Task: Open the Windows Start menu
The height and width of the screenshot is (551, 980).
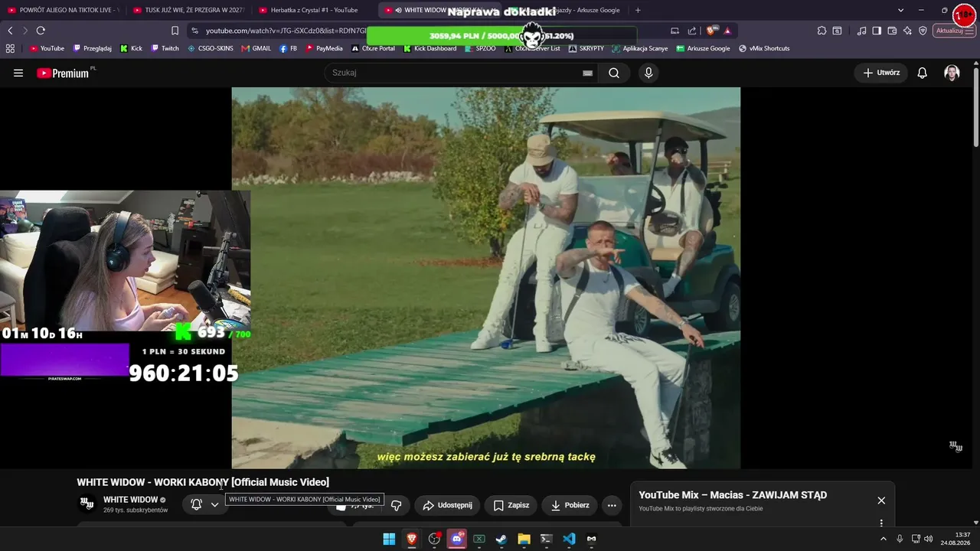Action: click(389, 539)
